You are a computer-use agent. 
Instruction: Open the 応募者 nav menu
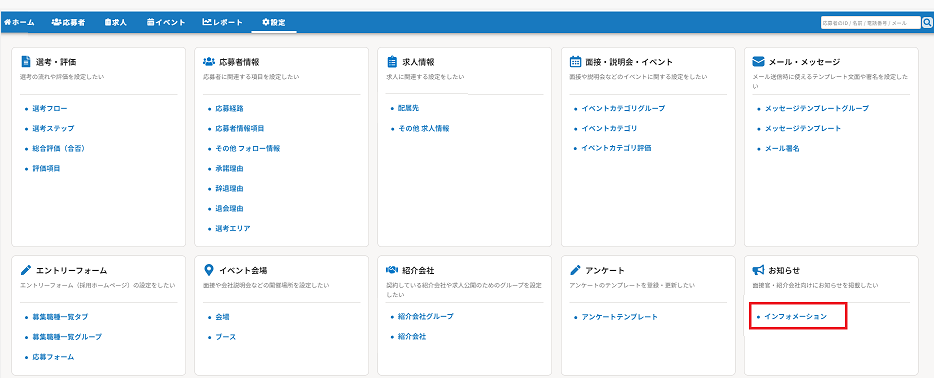tap(68, 23)
